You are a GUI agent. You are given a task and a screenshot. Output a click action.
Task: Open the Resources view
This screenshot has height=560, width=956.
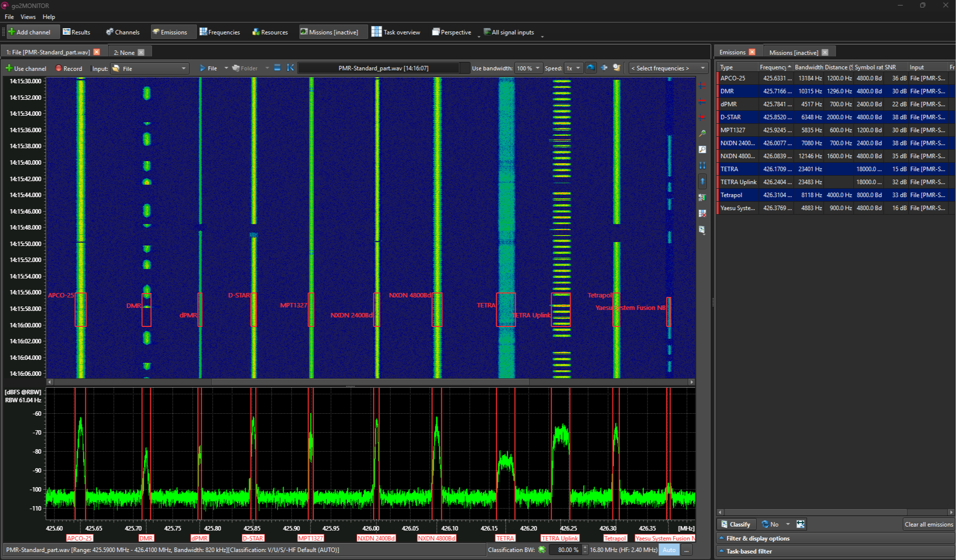(x=270, y=32)
